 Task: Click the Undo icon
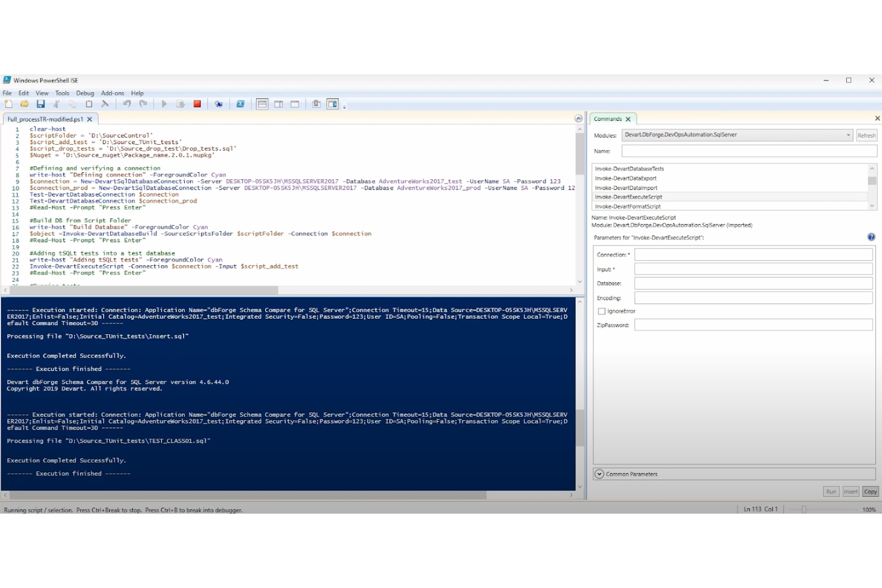126,104
